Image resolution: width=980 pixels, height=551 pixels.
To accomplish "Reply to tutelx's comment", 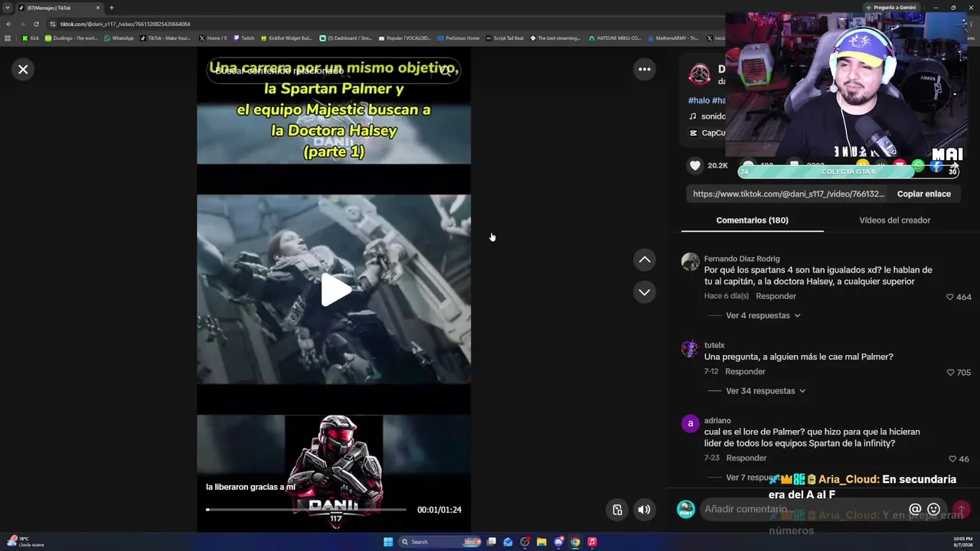I will tap(745, 372).
